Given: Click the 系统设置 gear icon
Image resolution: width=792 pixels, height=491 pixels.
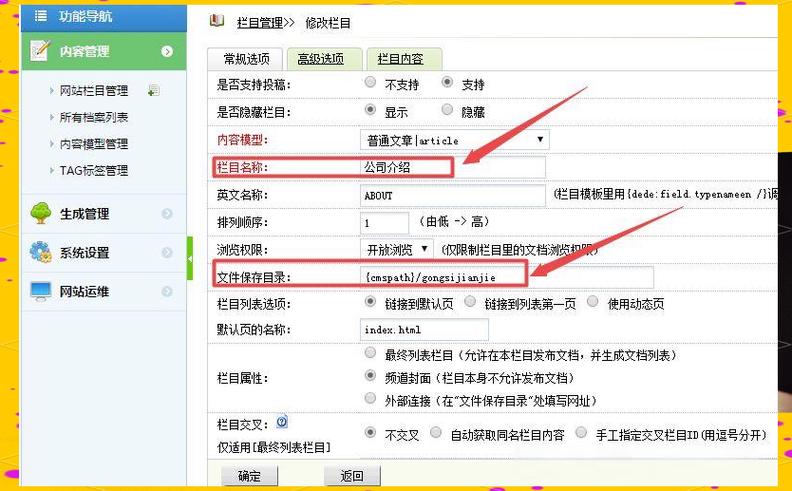Looking at the screenshot, I should [x=41, y=252].
